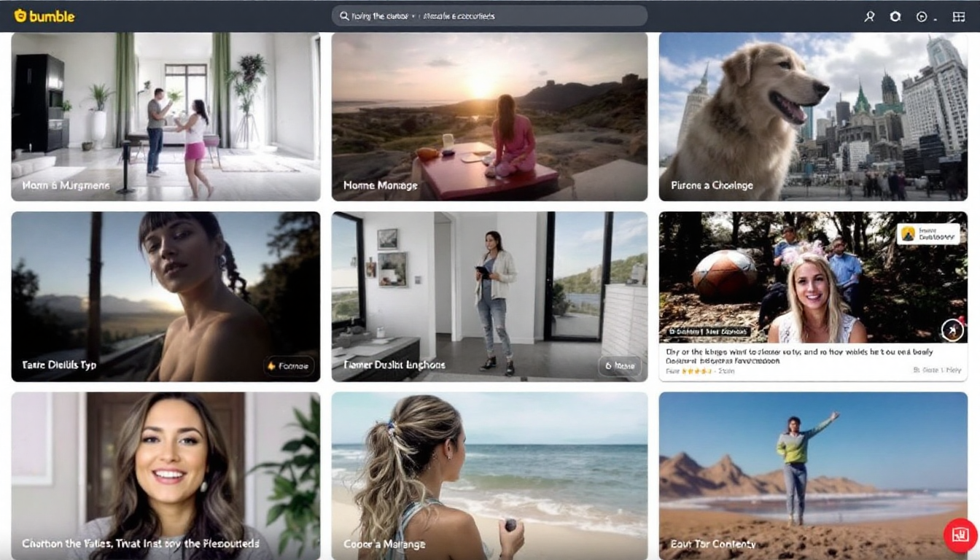The width and height of the screenshot is (980, 560).
Task: Open the 'Home Montage' sunset video thumbnail
Action: click(x=489, y=117)
